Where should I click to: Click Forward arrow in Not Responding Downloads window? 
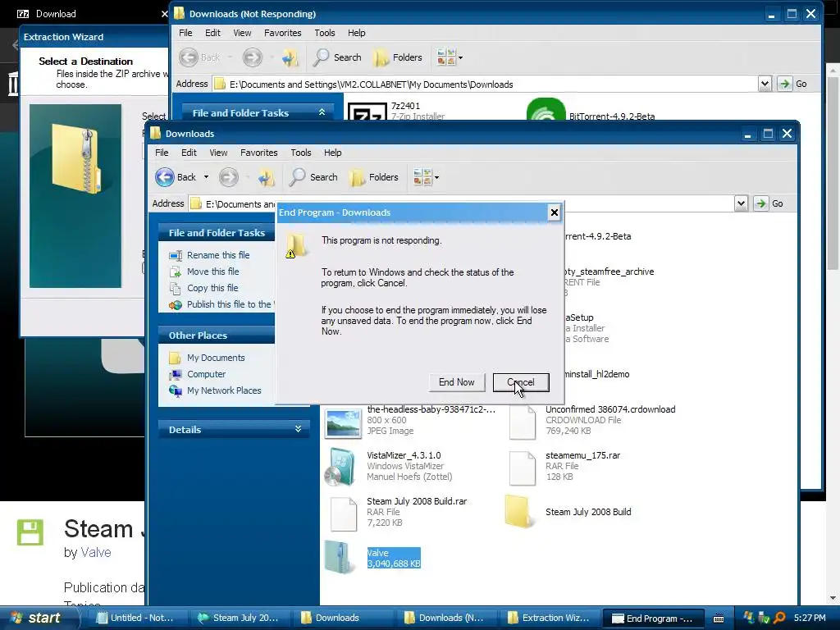point(253,57)
